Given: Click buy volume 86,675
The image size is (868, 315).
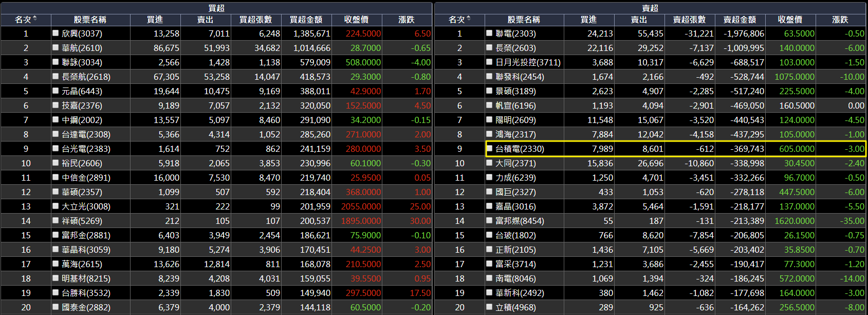Looking at the screenshot, I should click(166, 48).
